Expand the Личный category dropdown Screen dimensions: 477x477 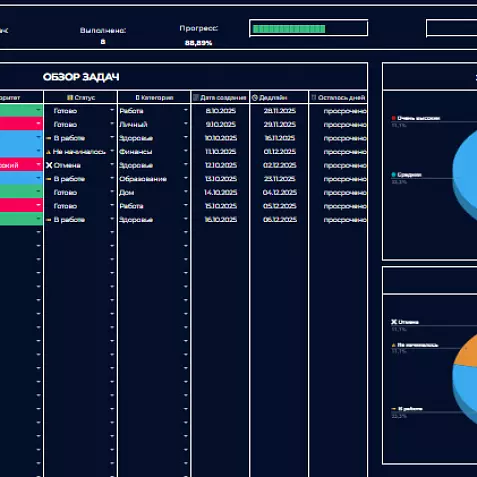coord(186,124)
